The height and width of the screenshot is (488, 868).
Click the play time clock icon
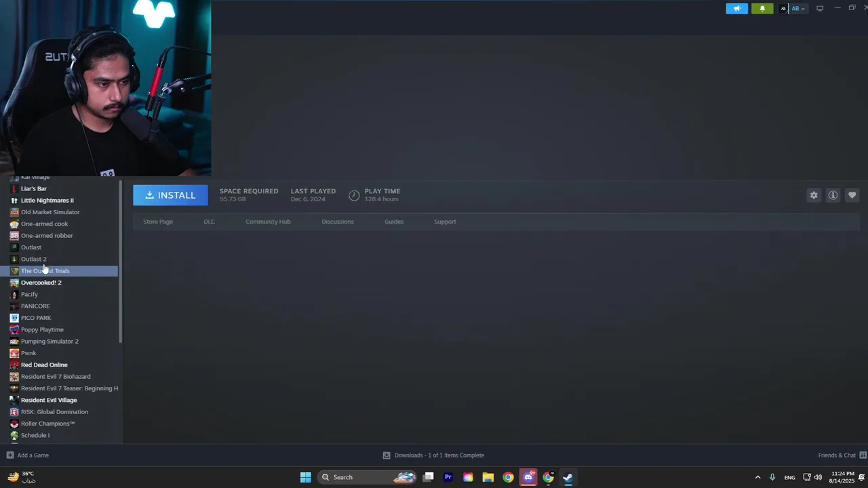click(x=354, y=195)
